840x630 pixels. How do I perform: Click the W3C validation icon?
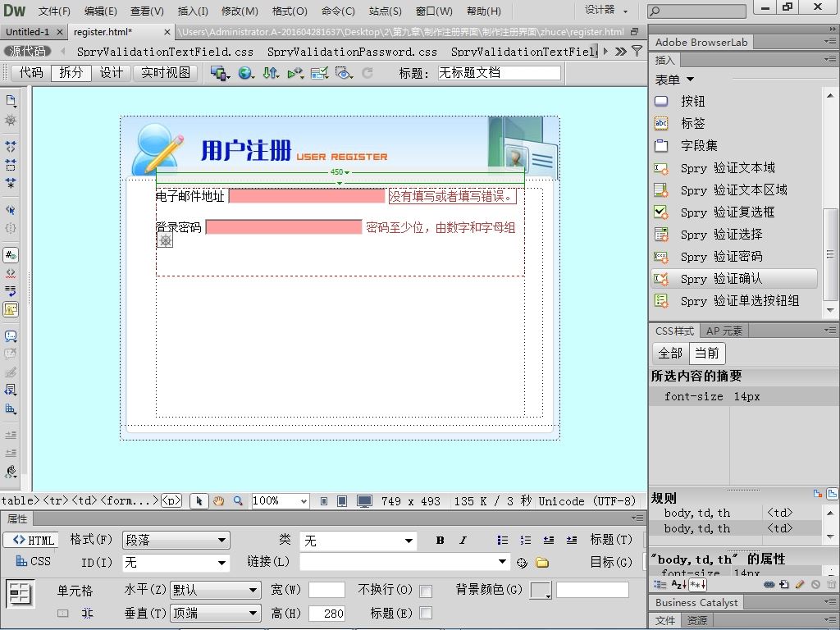pyautogui.click(x=295, y=73)
